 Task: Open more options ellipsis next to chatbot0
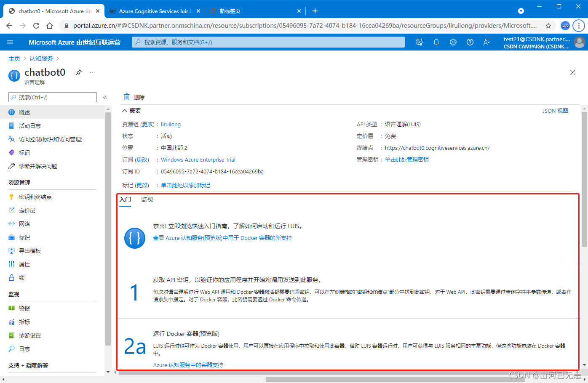click(x=92, y=72)
